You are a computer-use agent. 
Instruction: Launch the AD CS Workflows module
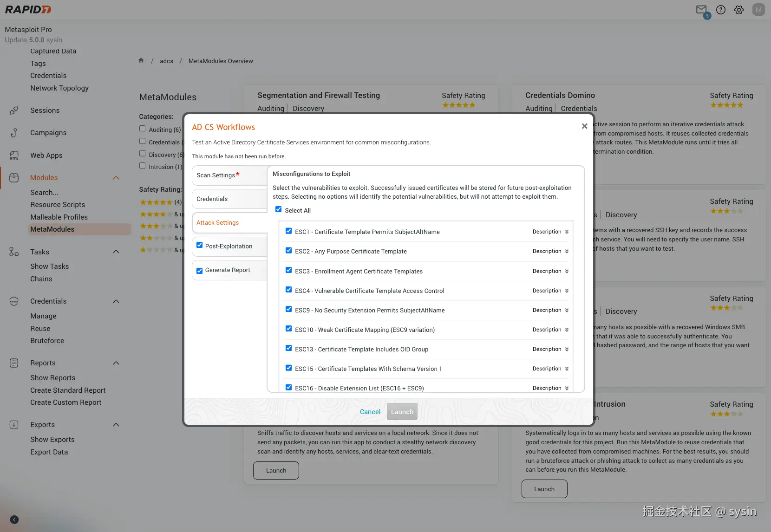coord(402,411)
